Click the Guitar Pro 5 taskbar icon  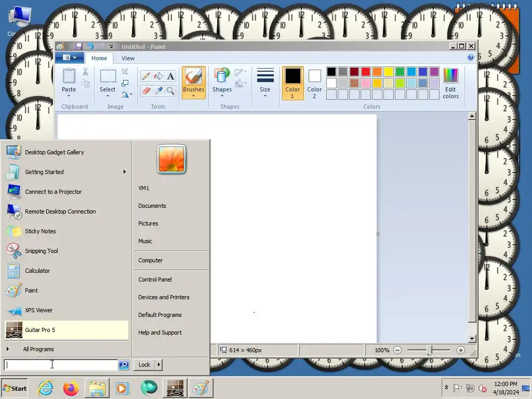tap(175, 388)
